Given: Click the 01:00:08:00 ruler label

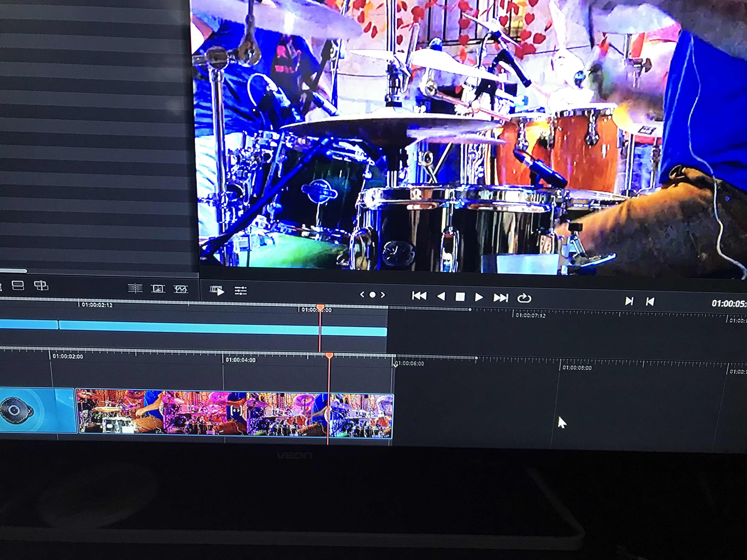Looking at the screenshot, I should tap(577, 368).
